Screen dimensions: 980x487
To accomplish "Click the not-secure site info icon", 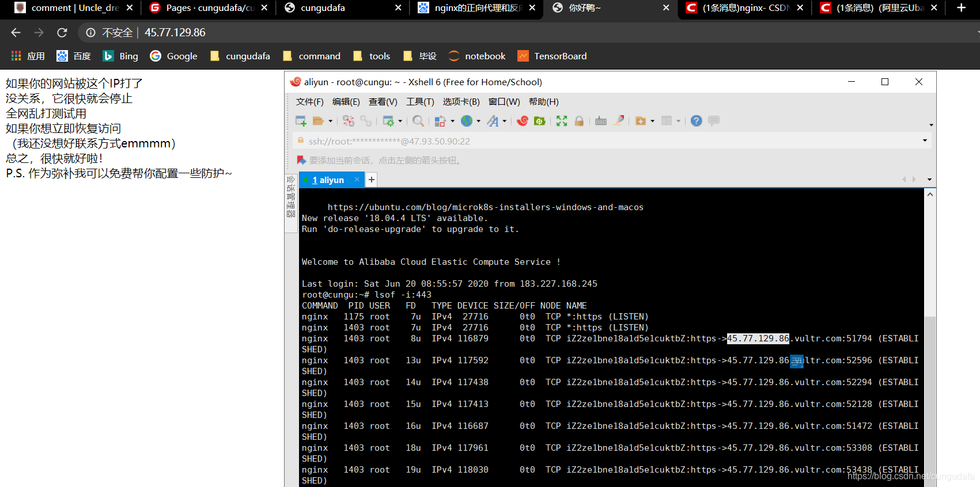I will [x=91, y=33].
